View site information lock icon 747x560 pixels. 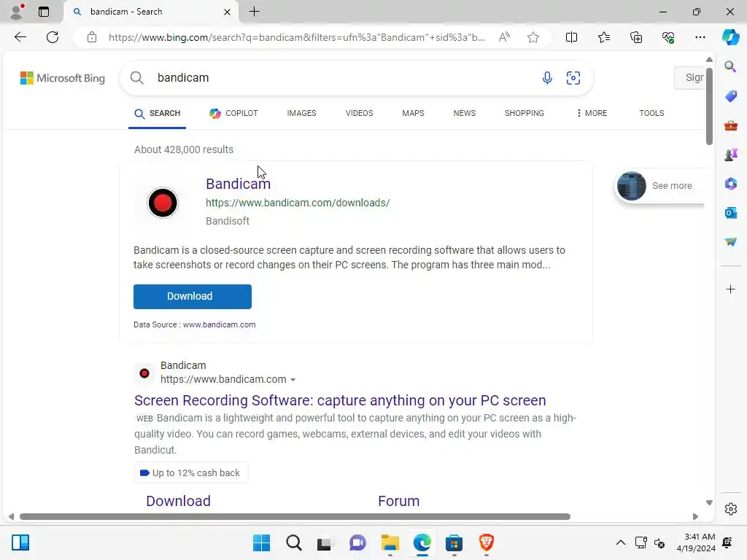[92, 37]
